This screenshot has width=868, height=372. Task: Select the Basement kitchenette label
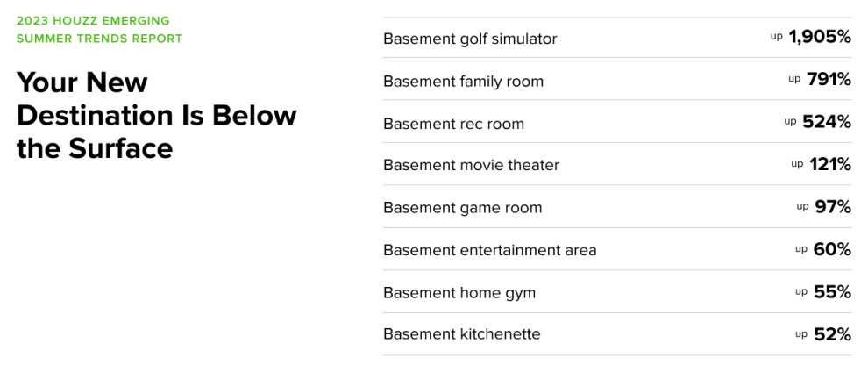[x=461, y=334]
